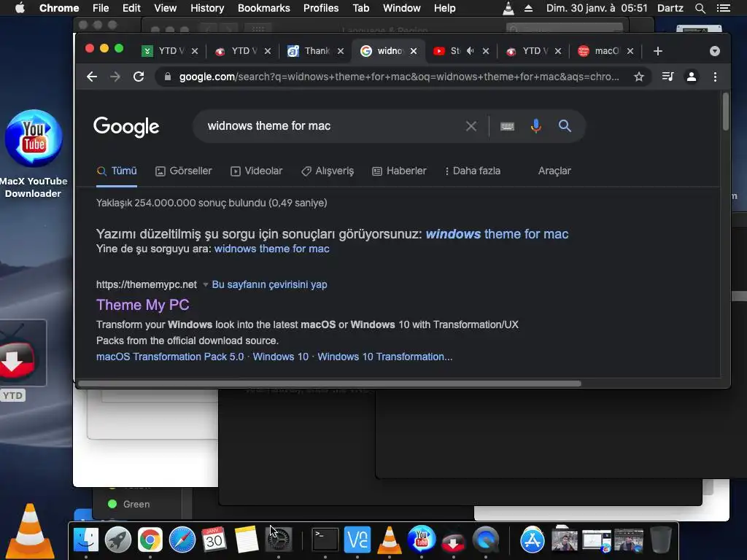Image resolution: width=747 pixels, height=560 pixels.
Task: Open Chrome's three-dot menu
Action: pyautogui.click(x=715, y=77)
